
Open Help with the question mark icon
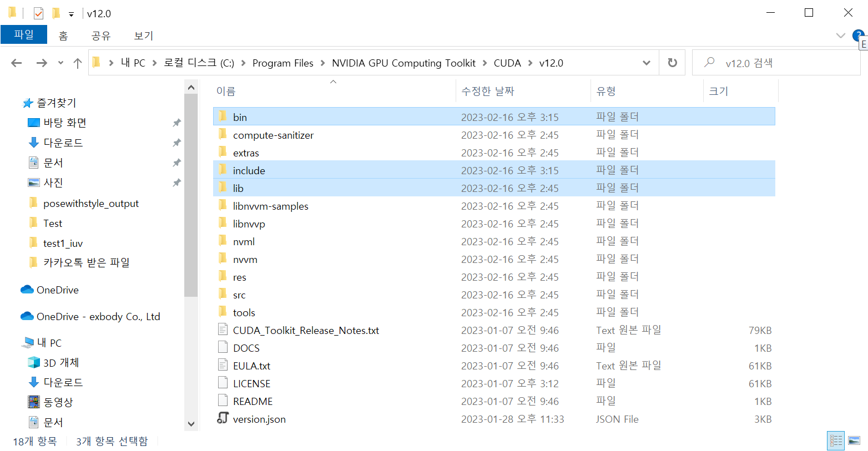point(857,36)
